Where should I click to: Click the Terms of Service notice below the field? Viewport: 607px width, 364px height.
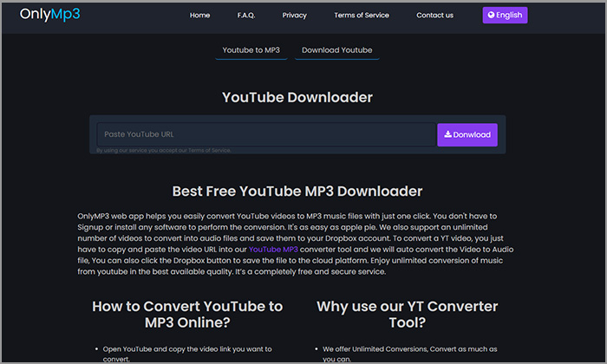click(x=163, y=150)
